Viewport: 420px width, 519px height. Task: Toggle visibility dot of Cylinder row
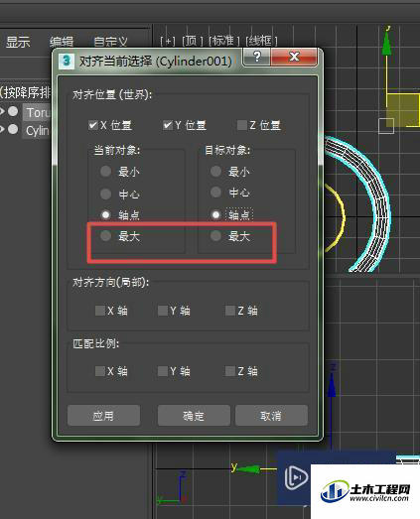coord(13,129)
